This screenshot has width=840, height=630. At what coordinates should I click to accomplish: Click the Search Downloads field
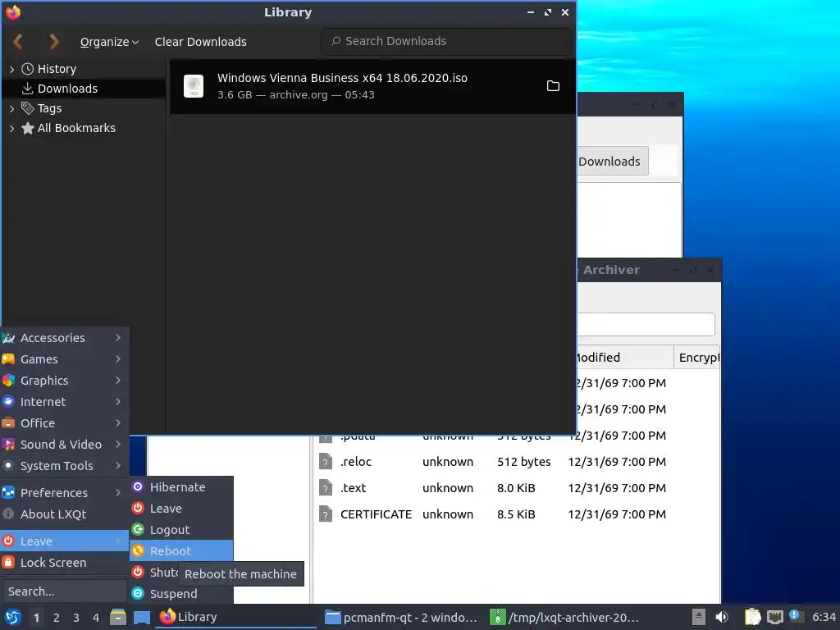447,41
